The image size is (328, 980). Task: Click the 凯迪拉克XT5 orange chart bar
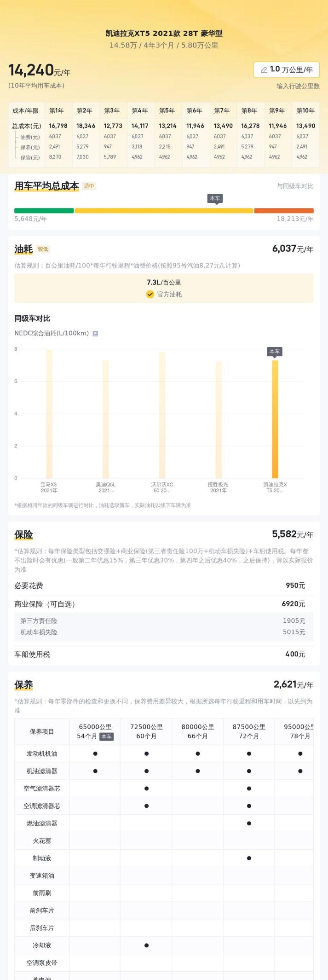tap(275, 419)
